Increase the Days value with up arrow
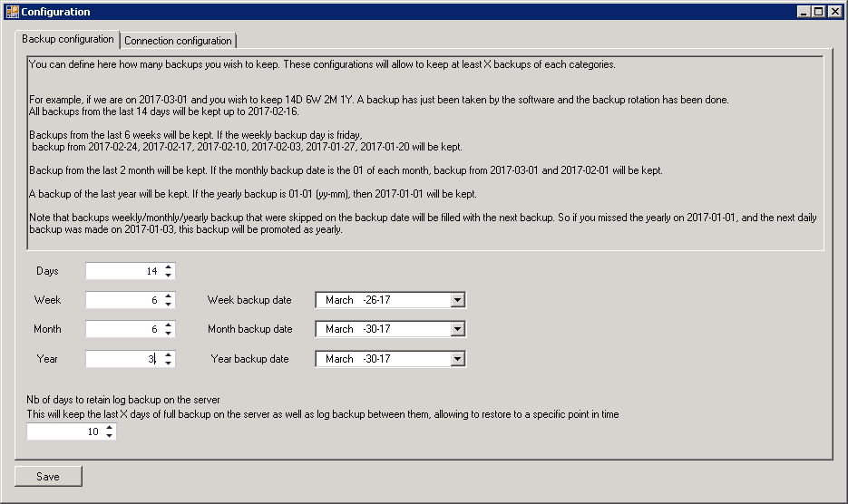 168,267
